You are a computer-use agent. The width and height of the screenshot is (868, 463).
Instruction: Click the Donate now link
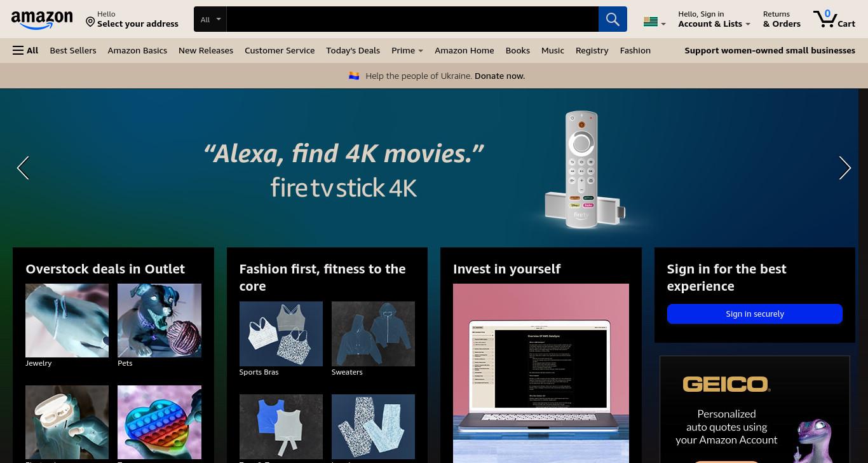[499, 76]
